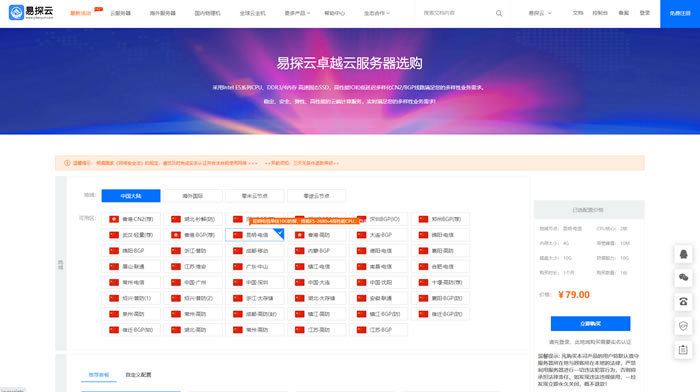Screen dimensions: 700x392
Task: Click the search magnifier icon
Action: pyautogui.click(x=499, y=13)
